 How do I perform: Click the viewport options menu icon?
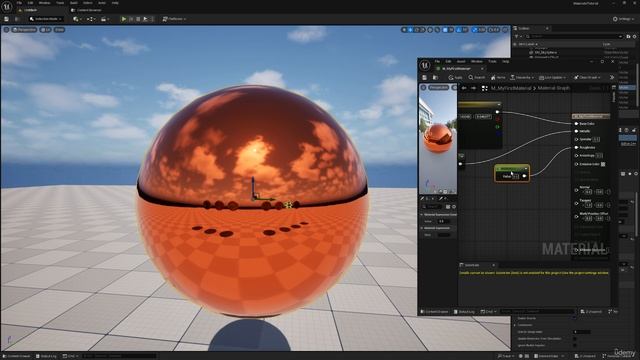(x=6, y=30)
